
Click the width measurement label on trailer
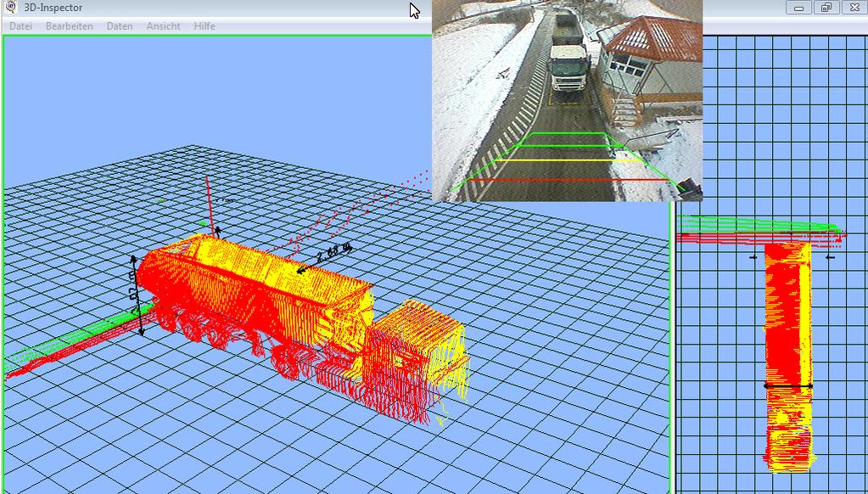[x=333, y=254]
